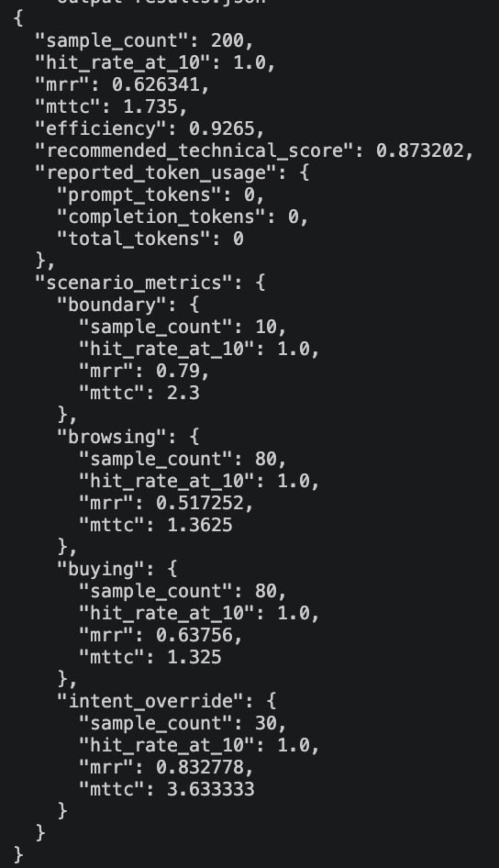The height and width of the screenshot is (868, 499).
Task: Click the browsing mttc value 1.3625
Action: click(x=200, y=526)
